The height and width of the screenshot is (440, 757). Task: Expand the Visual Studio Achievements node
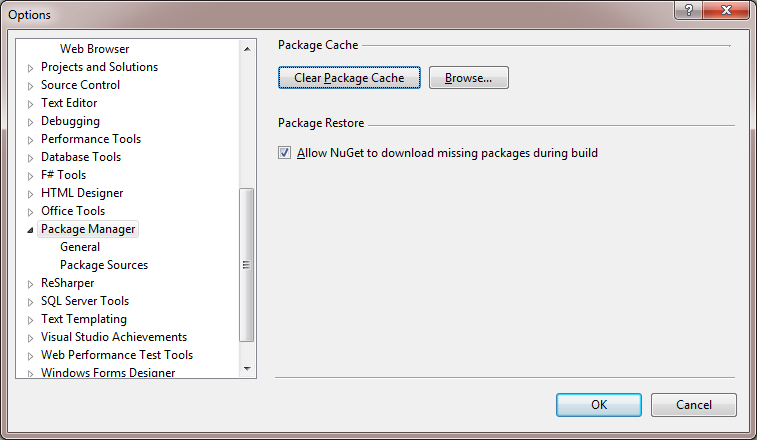(x=30, y=338)
